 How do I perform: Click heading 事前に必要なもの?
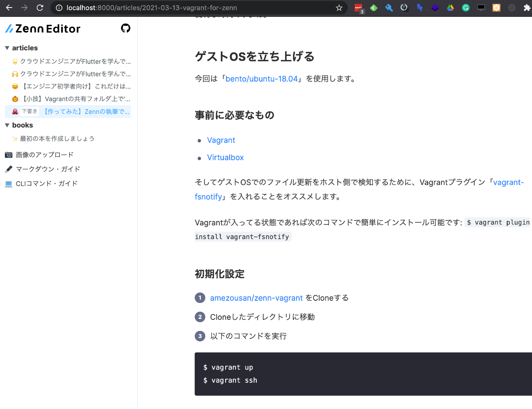click(235, 115)
